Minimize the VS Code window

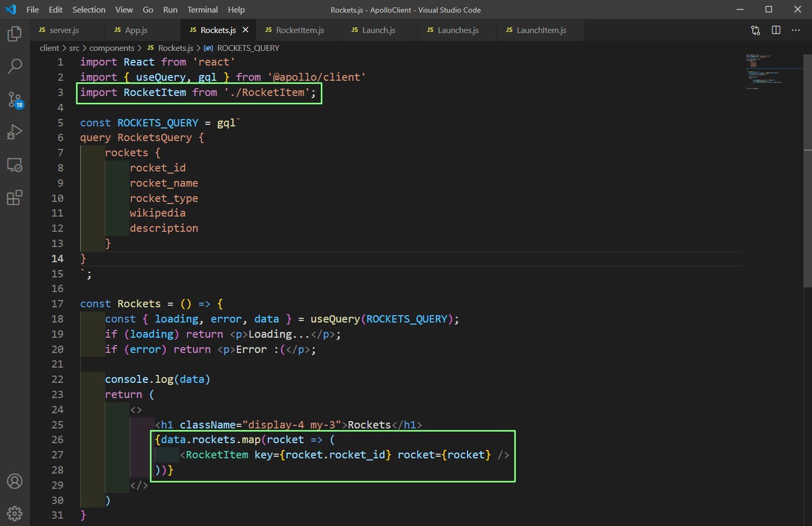tap(740, 9)
